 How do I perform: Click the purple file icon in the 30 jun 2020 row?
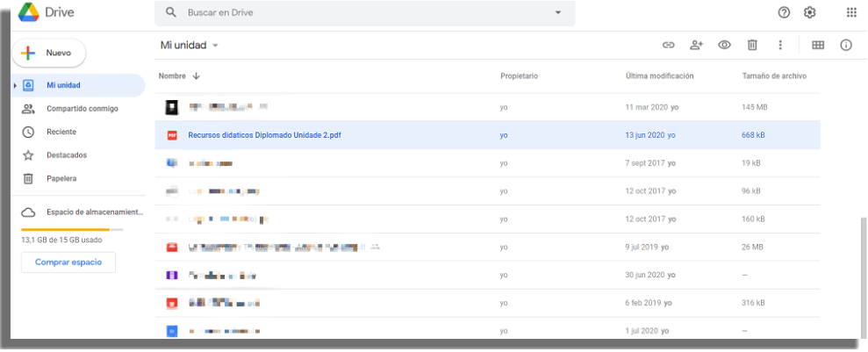click(172, 275)
